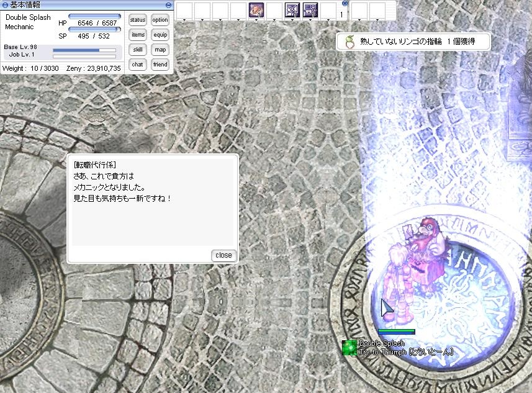Open the chat room button
Viewport: 532px width, 393px height.
pos(137,65)
